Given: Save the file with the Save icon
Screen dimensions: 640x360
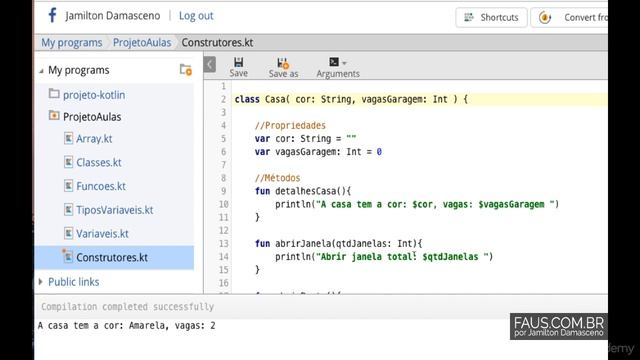Looking at the screenshot, I should 238,62.
